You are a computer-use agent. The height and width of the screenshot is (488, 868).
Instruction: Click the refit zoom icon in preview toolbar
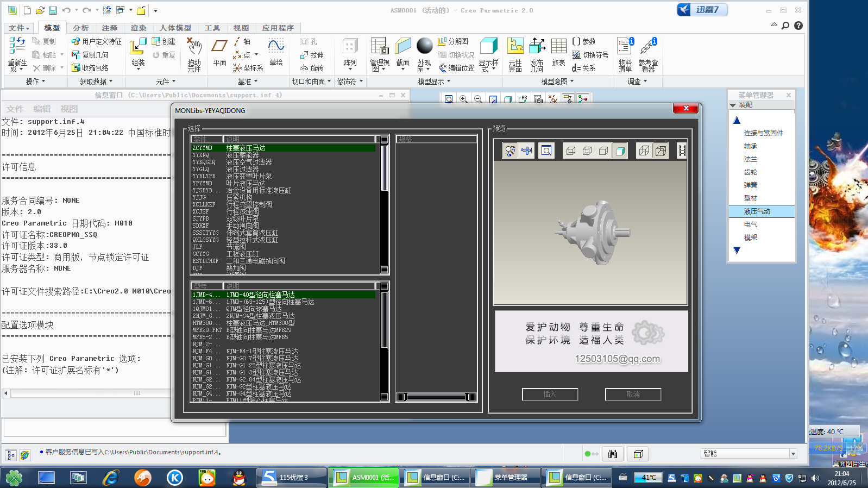pos(546,151)
